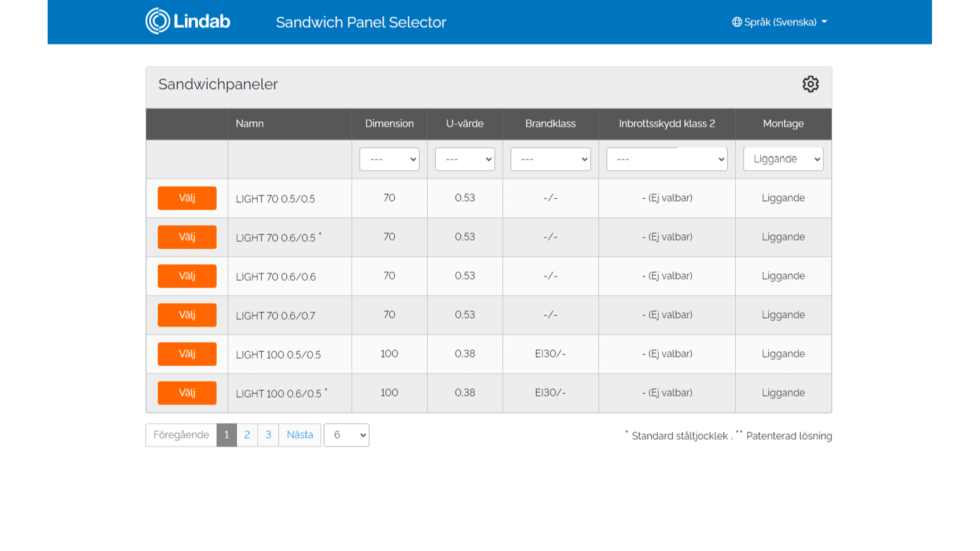Click the Nästa pagination link

tap(300, 435)
